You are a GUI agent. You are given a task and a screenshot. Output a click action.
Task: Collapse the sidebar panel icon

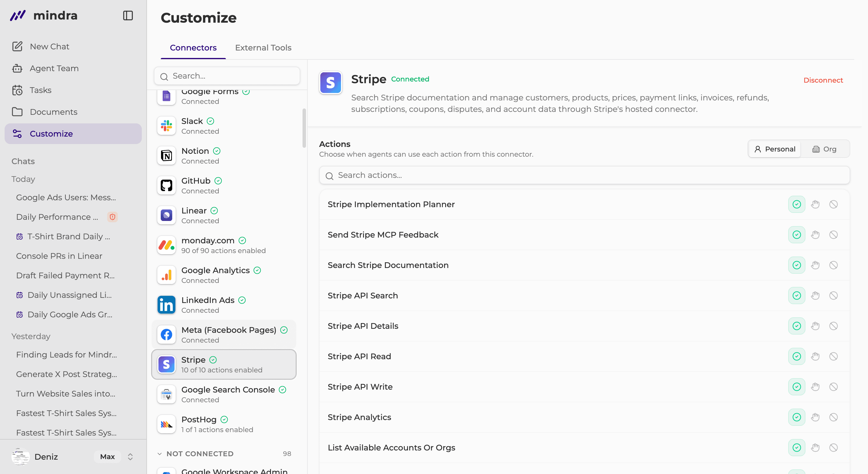(128, 15)
